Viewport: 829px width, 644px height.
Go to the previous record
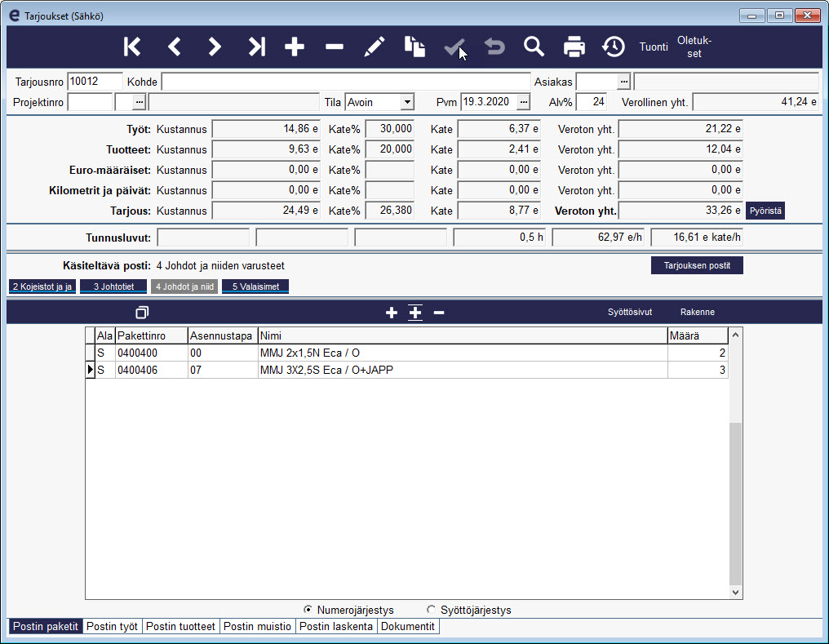point(174,47)
